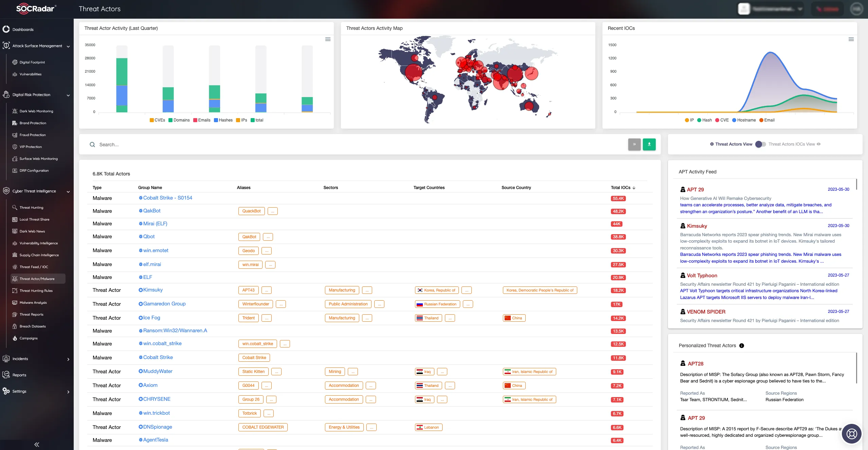
Task: Toggle Threat Actors View / IOCs View switch
Action: click(760, 144)
